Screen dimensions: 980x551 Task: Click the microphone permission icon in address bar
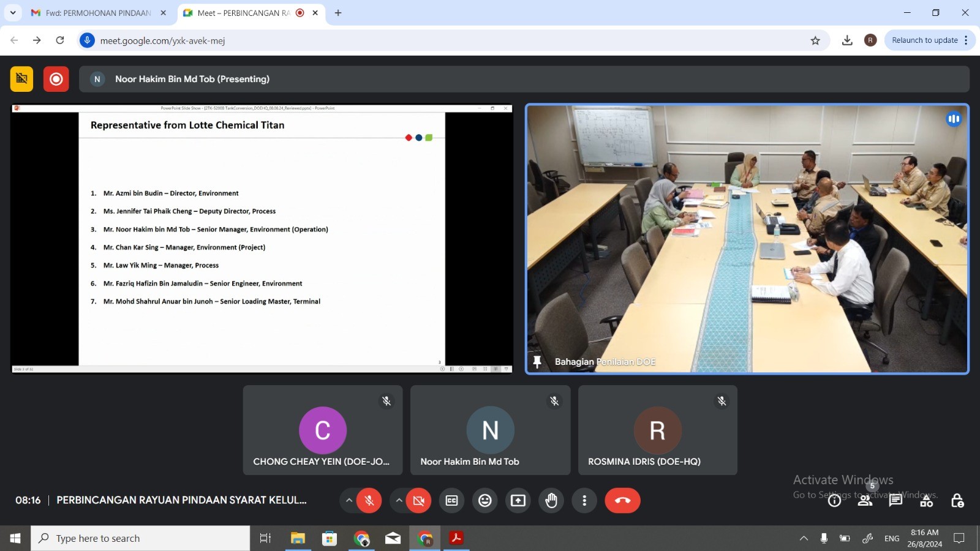87,40
